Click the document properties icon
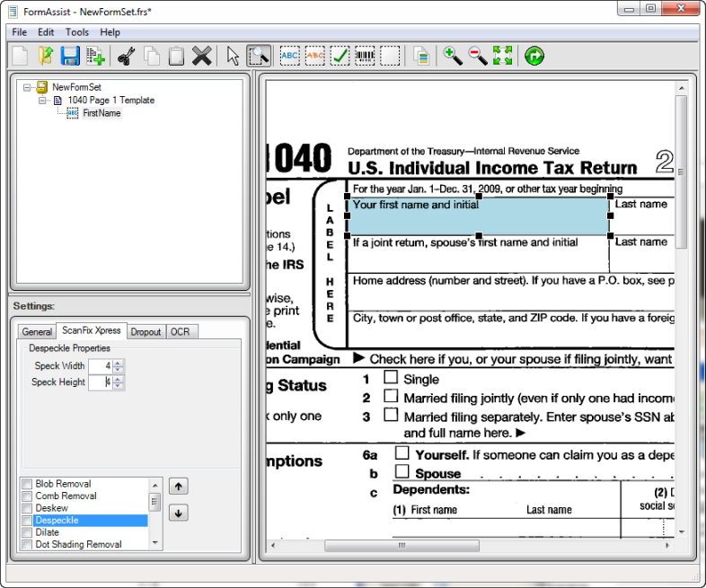 pos(421,57)
